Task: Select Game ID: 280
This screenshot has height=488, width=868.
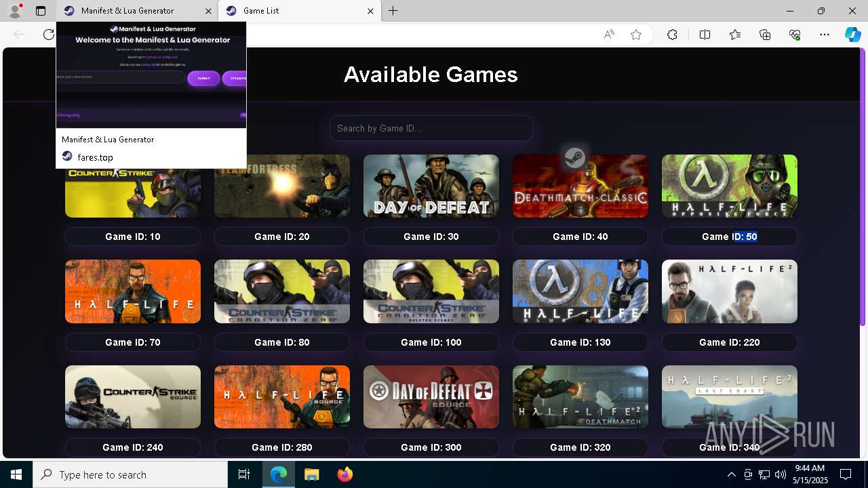Action: 282,447
